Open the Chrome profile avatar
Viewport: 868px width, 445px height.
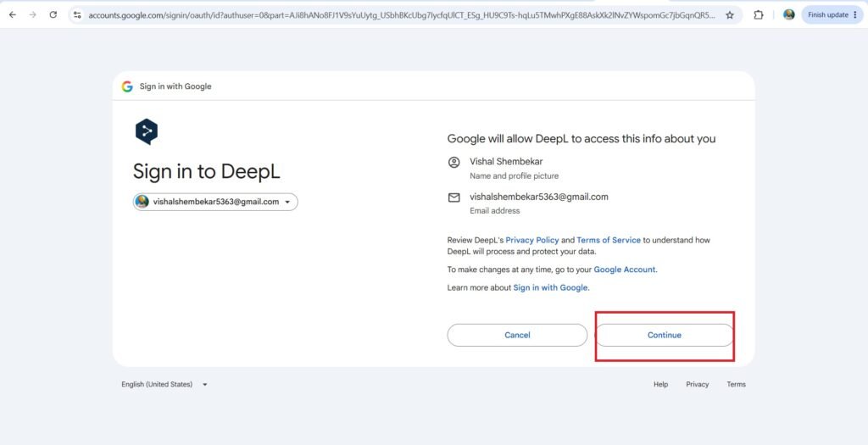(789, 15)
